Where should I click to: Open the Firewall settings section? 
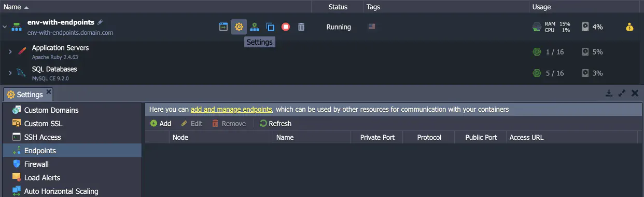(x=36, y=164)
